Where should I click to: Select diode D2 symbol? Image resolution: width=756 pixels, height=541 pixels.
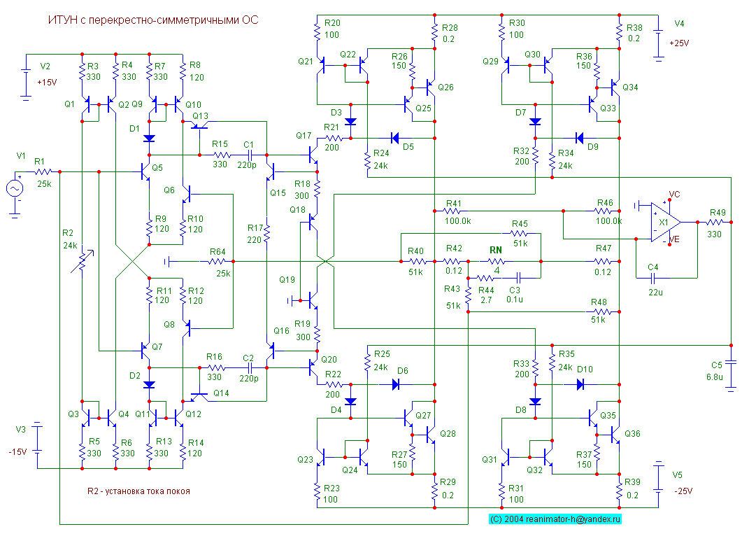click(150, 385)
